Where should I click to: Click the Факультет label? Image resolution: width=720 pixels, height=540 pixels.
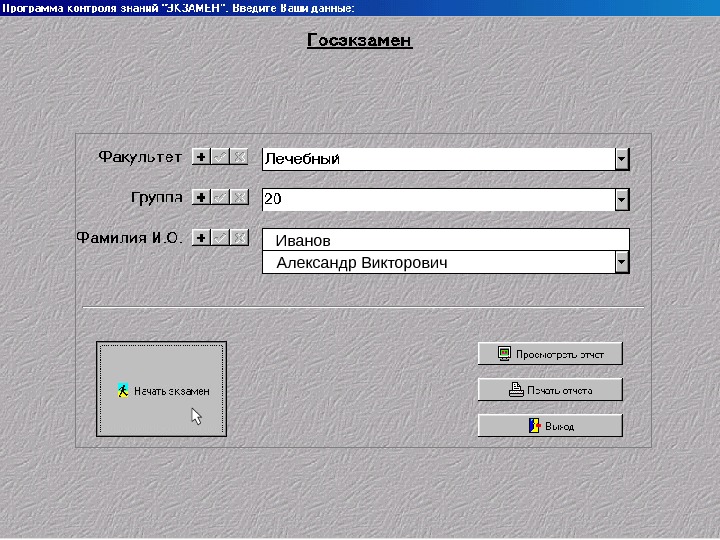tap(140, 157)
